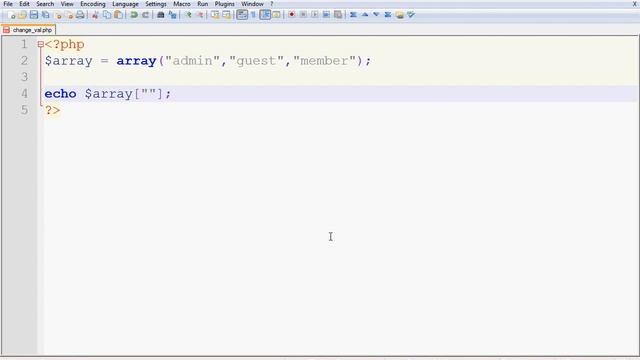Click the spell-check checkmark toolbar icon
This screenshot has height=360, width=640.
[x=411, y=15]
